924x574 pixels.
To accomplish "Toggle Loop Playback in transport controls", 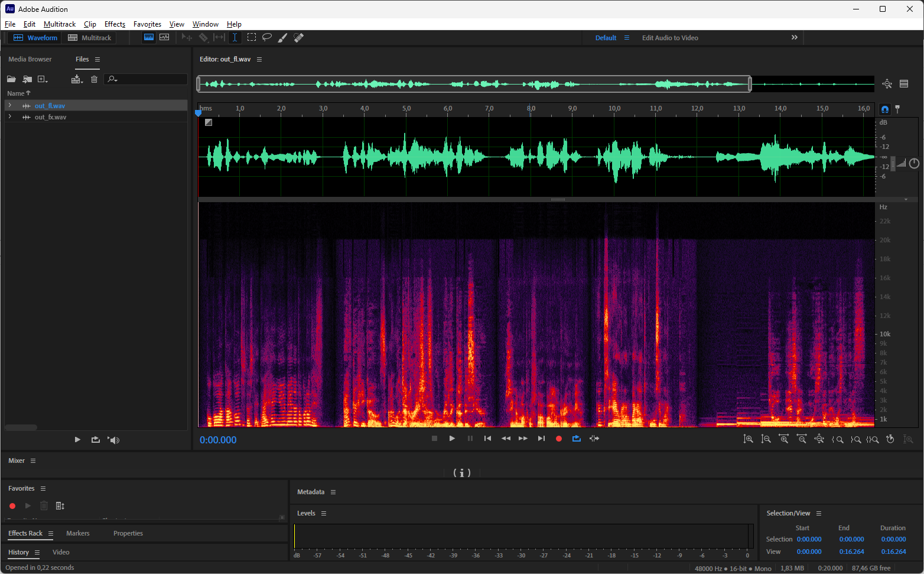I will [x=577, y=439].
